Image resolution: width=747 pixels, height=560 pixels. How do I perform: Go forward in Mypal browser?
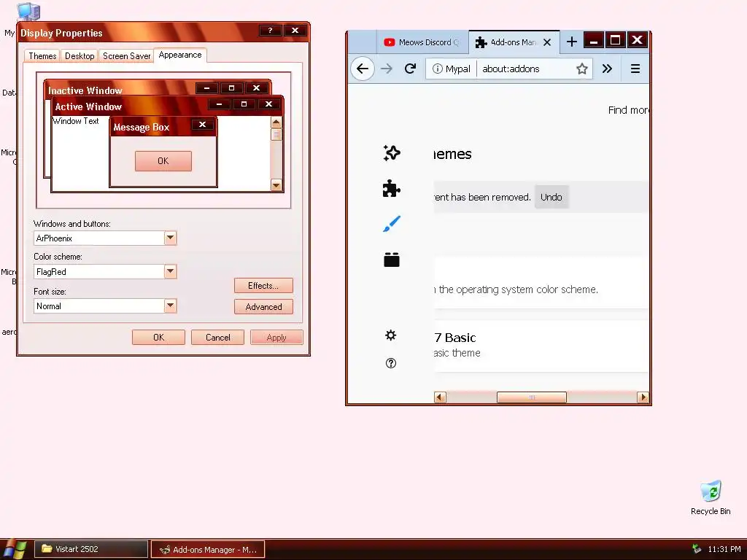click(387, 69)
